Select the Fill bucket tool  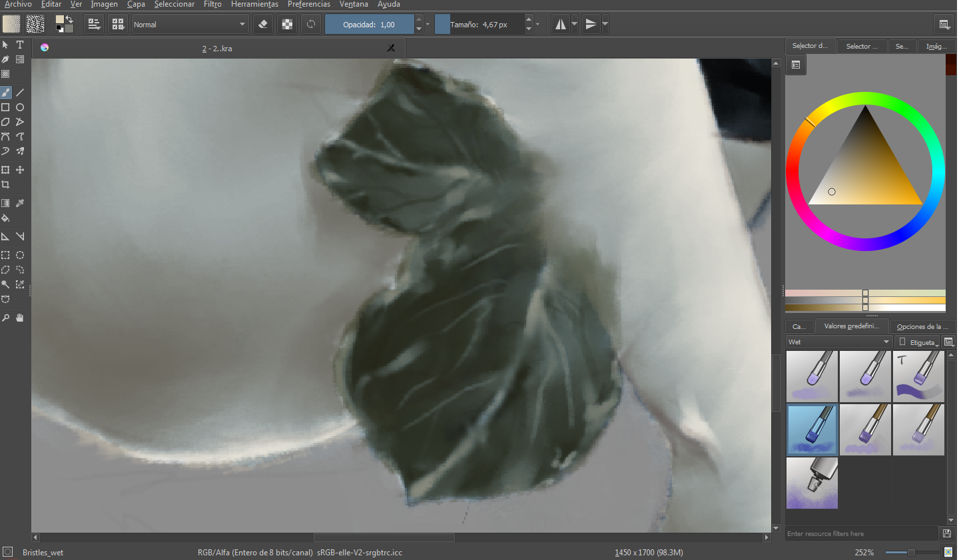(x=5, y=218)
